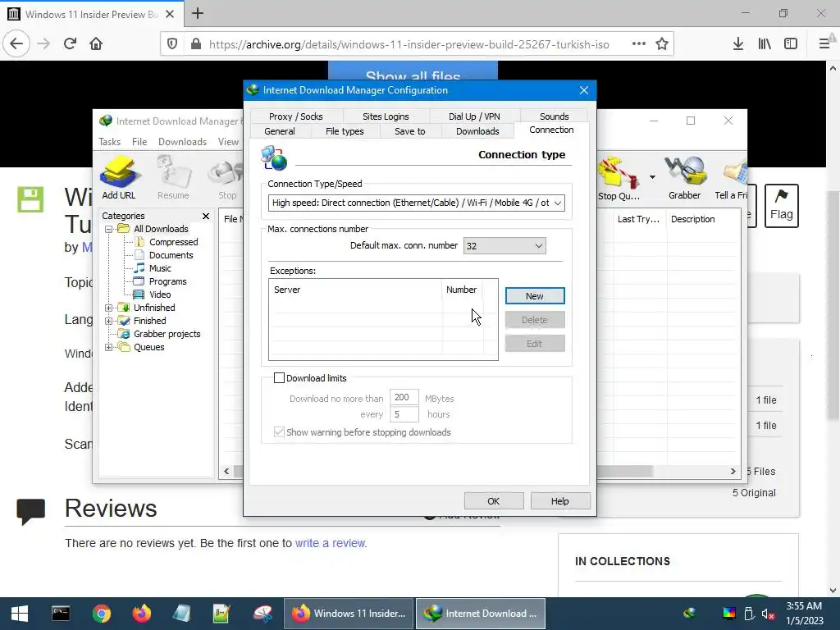
Task: Click the Stop Queue toolbar icon
Action: [x=619, y=177]
